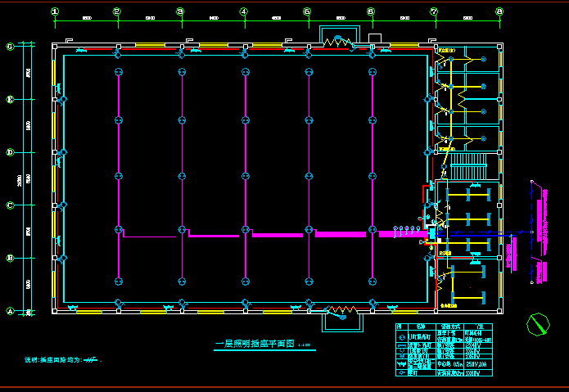Select the 1:100 scale text beside title
The width and height of the screenshot is (569, 392).
point(304,345)
